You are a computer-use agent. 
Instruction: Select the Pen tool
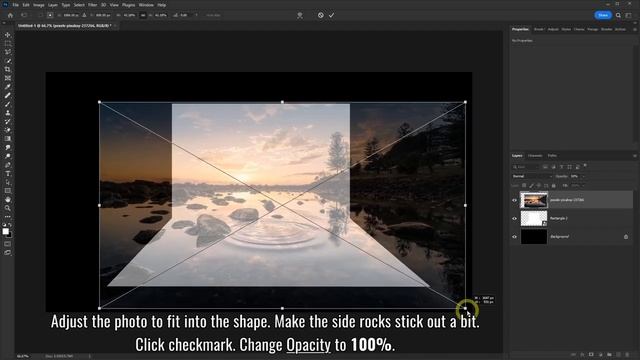(7, 165)
